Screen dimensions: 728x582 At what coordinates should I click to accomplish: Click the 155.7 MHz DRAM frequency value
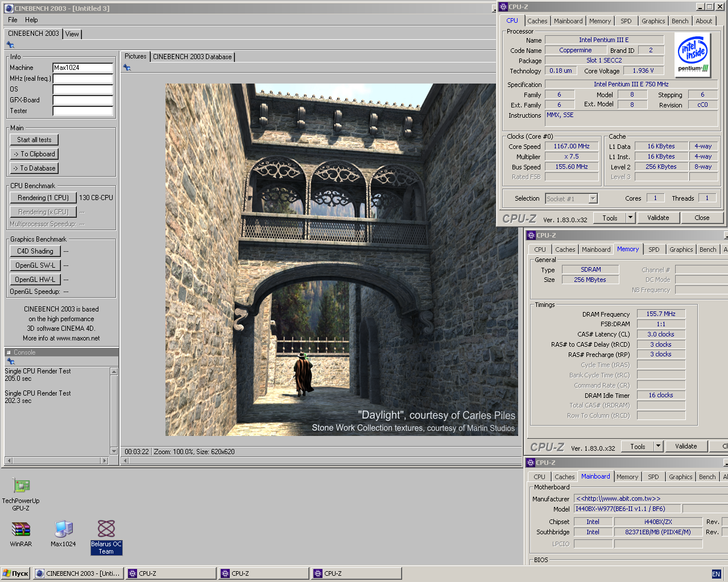661,314
